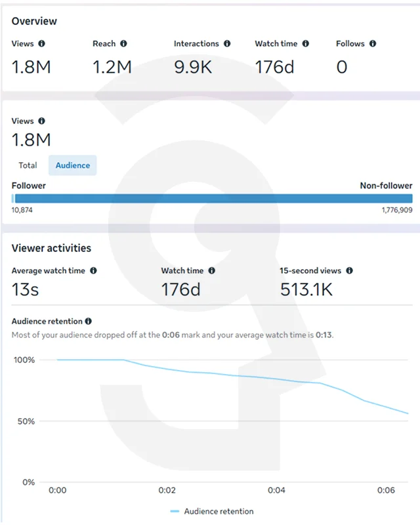Click the Follower label above the bar
This screenshot has height=525, width=420.
(x=28, y=186)
